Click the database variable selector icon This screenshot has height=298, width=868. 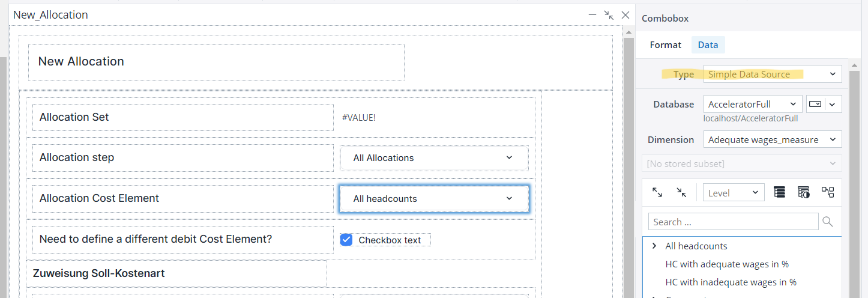click(x=816, y=104)
